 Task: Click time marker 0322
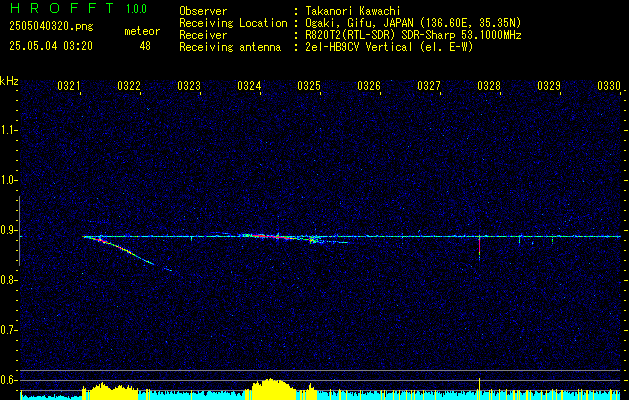pos(129,86)
